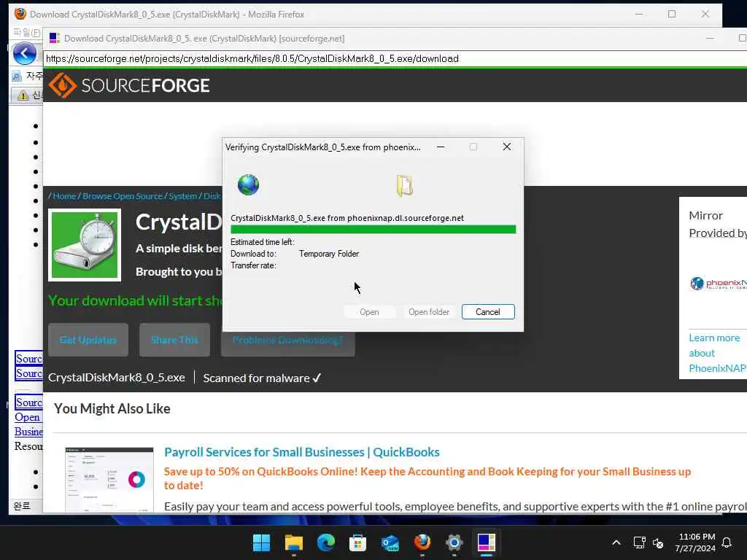Click the phoenixNAP mirror logo
Screen dimensions: 747x560
click(718, 284)
